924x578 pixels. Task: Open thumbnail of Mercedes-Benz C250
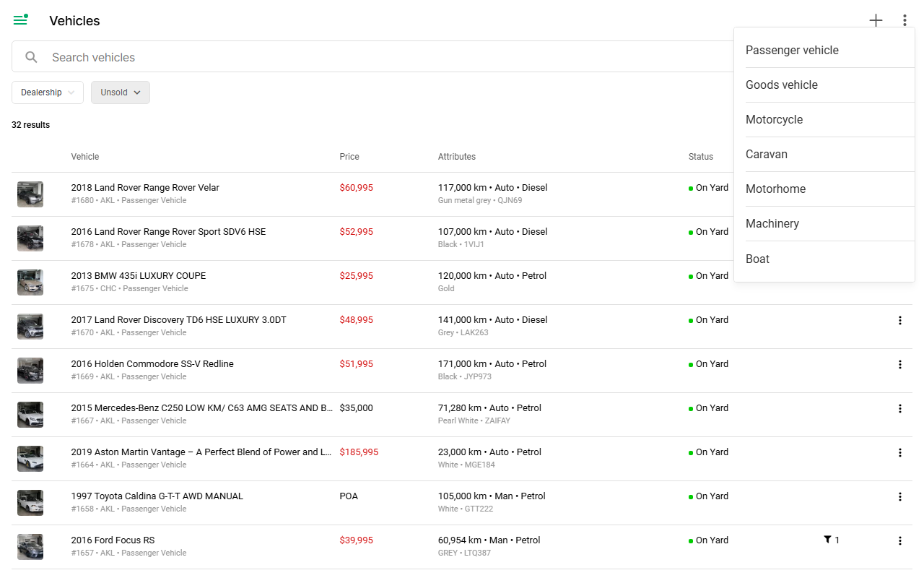click(30, 415)
